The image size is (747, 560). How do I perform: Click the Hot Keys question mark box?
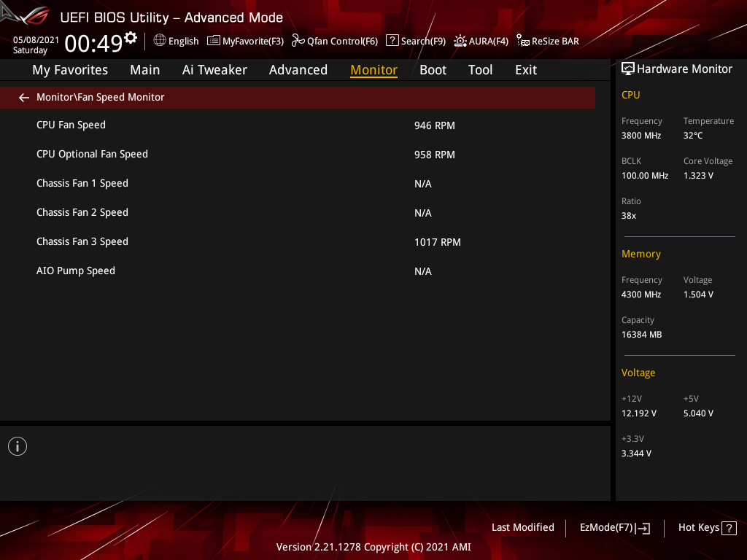[729, 528]
